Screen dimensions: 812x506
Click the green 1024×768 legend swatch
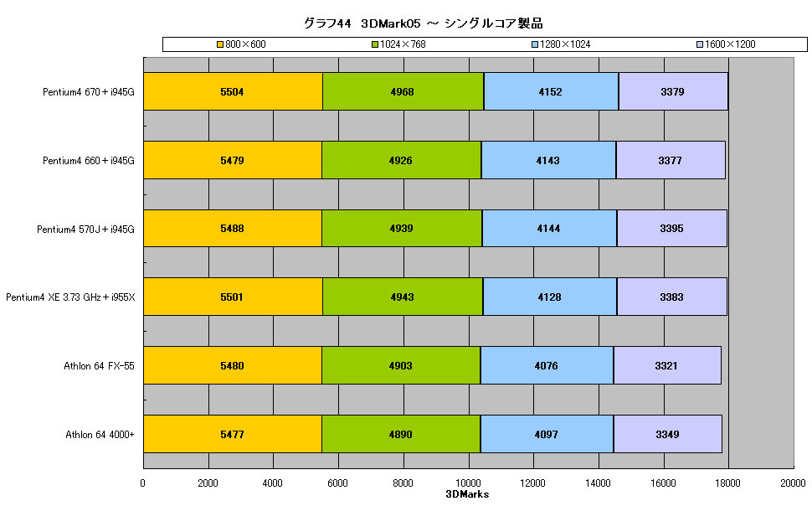(x=375, y=44)
